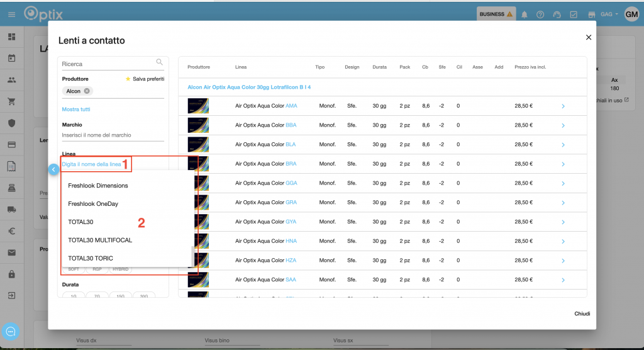Collapse the filter panel with blue arrow
Screen dimensions: 644x350
click(53, 168)
